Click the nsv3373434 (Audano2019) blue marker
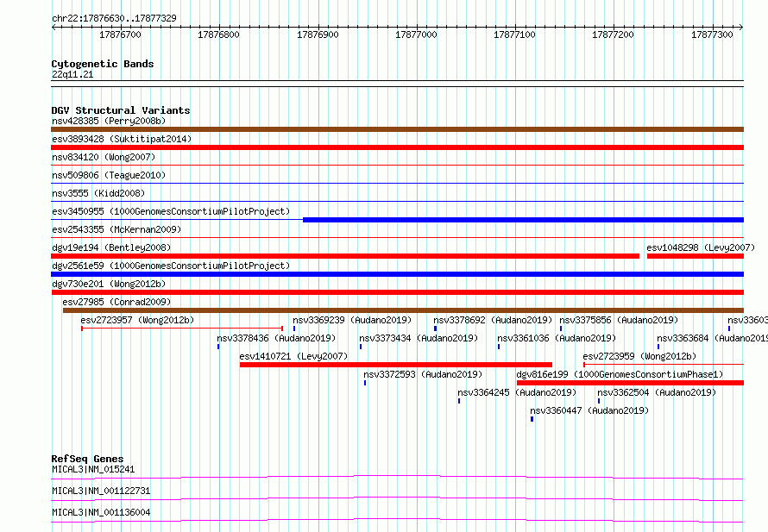Image resolution: width=768 pixels, height=532 pixels. click(361, 347)
